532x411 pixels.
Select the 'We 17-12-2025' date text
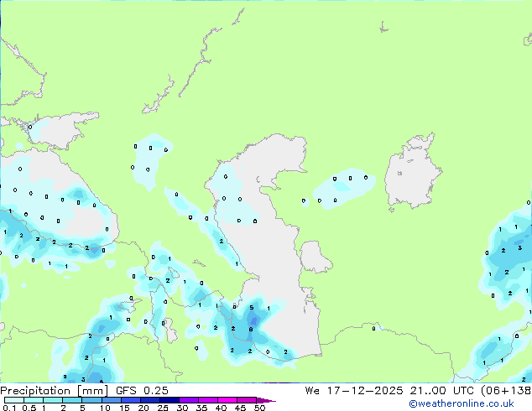tap(354, 391)
